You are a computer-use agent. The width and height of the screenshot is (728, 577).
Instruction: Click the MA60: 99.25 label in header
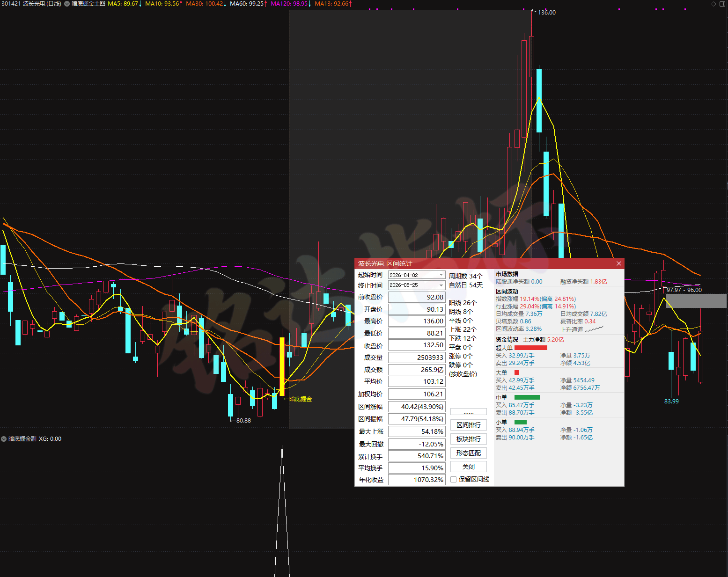click(x=248, y=4)
